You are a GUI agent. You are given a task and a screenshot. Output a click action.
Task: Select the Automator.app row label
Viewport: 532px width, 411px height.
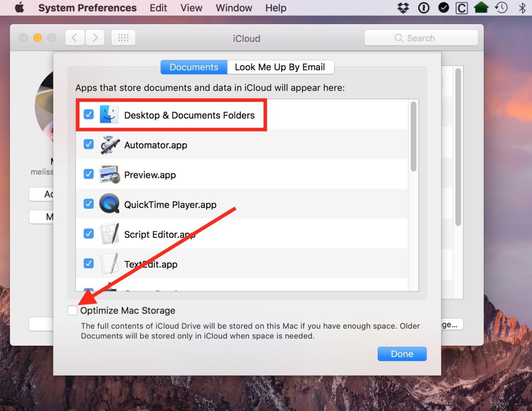coord(156,145)
